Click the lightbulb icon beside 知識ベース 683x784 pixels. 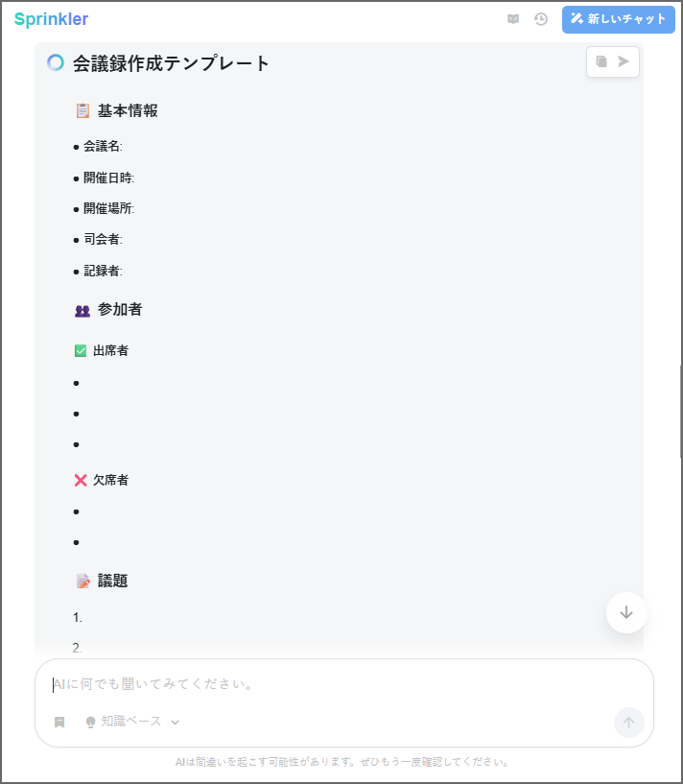click(91, 722)
